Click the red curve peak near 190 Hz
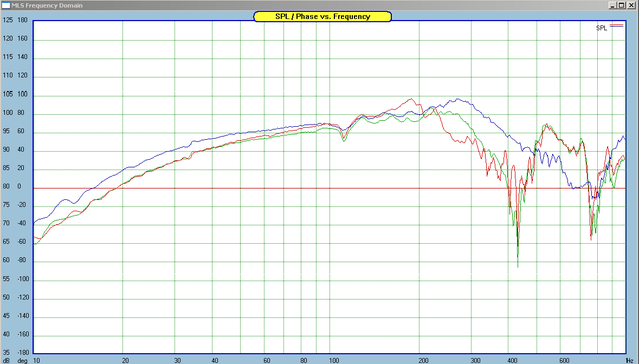The height and width of the screenshot is (364, 639). coord(411,99)
